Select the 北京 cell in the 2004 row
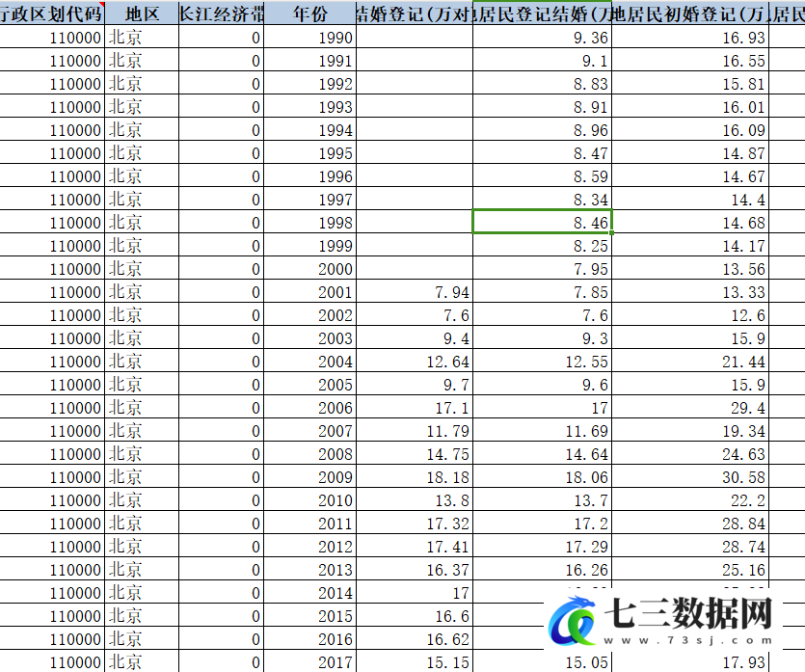 (x=142, y=361)
